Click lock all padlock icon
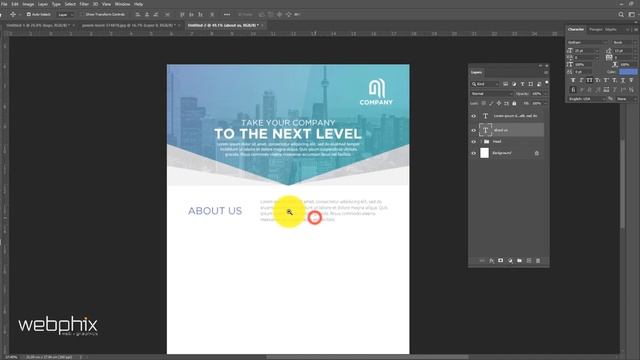Viewport: 640px width, 360px height. pyautogui.click(x=514, y=104)
